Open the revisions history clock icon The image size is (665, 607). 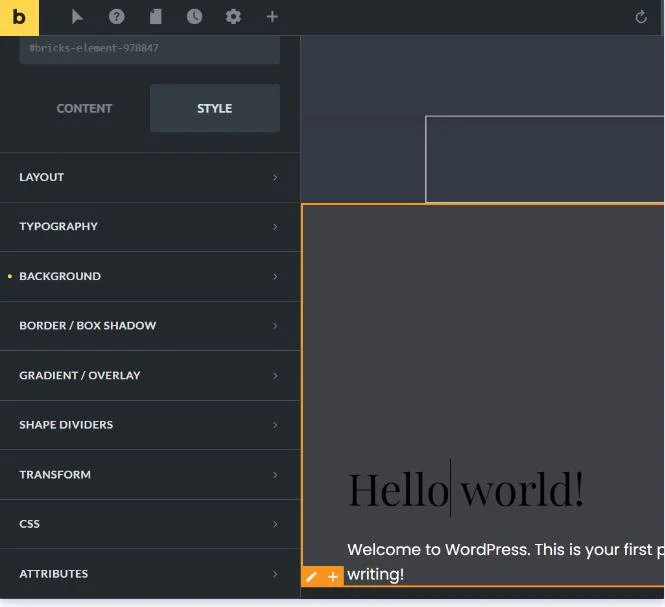pos(194,17)
